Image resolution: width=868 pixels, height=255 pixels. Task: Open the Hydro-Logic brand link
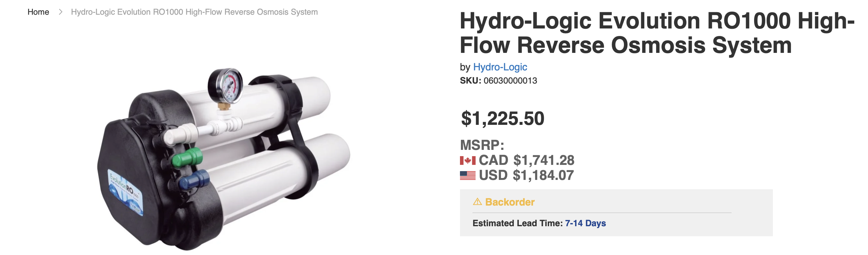[x=500, y=67]
